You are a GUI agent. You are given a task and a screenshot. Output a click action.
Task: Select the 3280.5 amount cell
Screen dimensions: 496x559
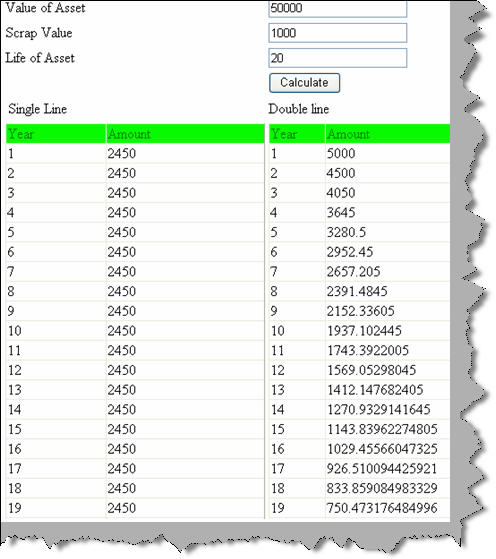(x=388, y=232)
